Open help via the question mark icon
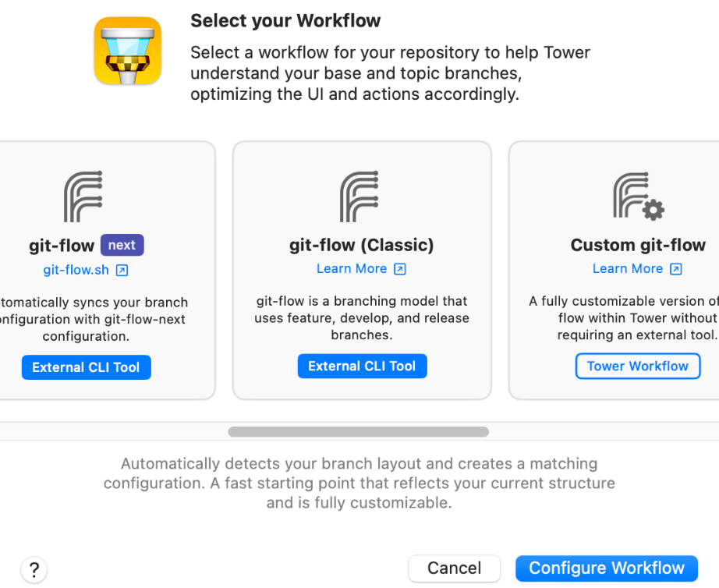 pos(34,569)
